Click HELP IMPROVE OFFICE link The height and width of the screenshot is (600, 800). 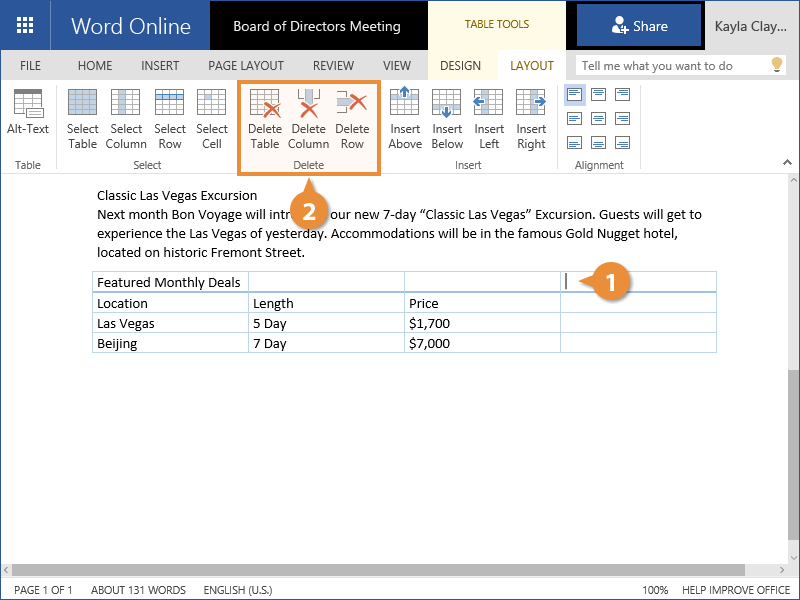coord(738,590)
